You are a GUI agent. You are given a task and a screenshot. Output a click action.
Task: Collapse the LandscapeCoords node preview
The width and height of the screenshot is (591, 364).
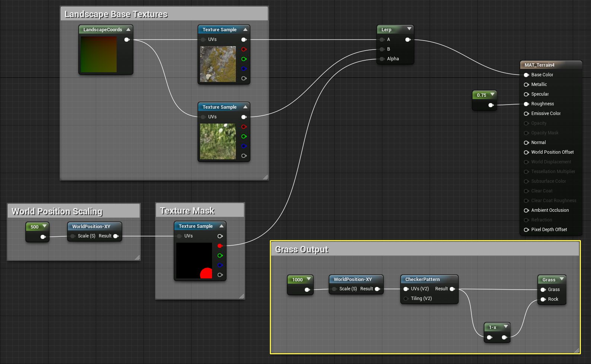tap(128, 29)
